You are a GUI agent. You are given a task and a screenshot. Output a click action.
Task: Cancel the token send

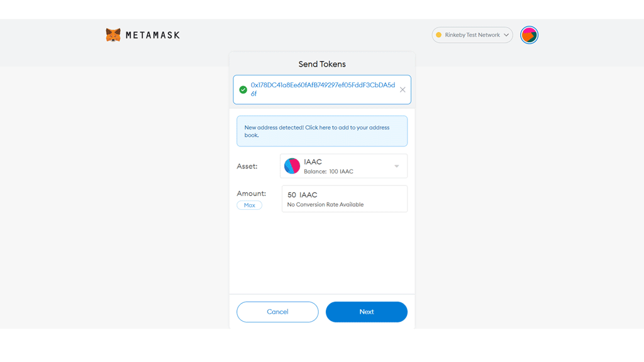[x=277, y=312]
